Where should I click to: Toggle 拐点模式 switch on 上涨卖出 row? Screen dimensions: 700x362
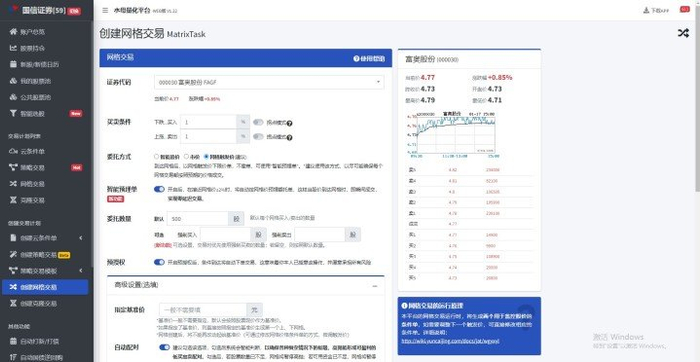coord(258,137)
